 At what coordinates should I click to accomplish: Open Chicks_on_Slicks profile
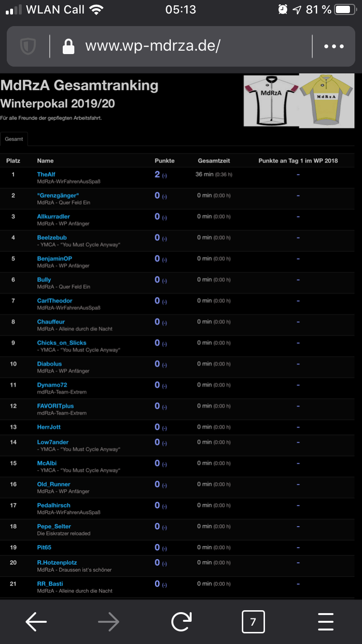pyautogui.click(x=62, y=342)
